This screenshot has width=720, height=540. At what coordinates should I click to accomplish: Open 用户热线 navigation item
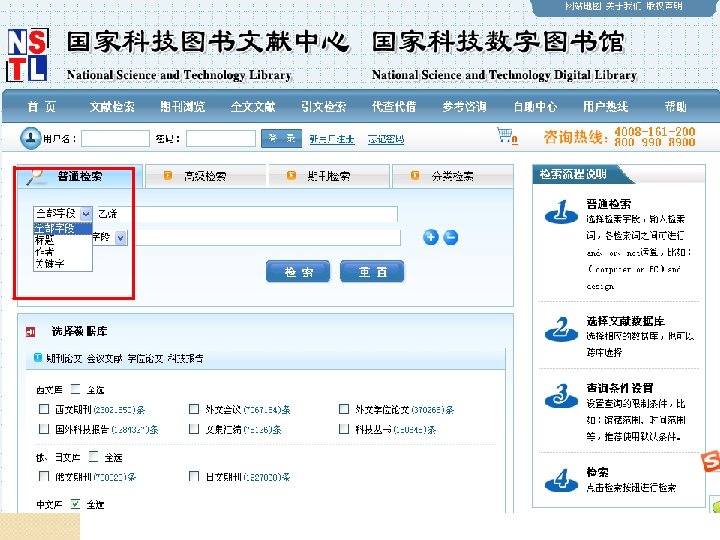pos(605,107)
